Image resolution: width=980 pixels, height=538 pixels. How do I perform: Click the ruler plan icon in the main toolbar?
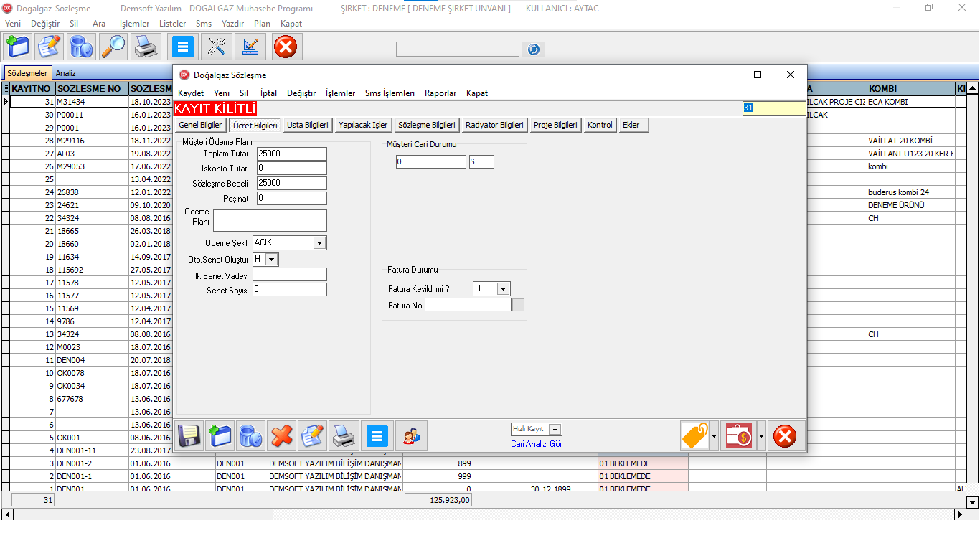coord(250,47)
